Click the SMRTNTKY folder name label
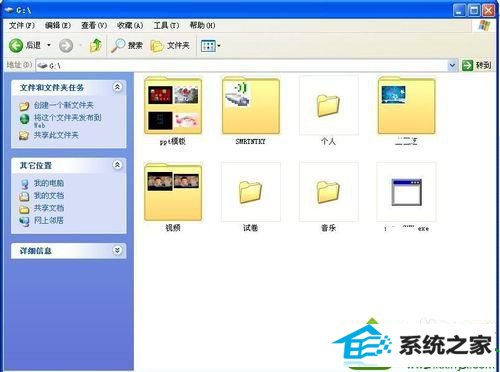500x372 pixels. 251,141
